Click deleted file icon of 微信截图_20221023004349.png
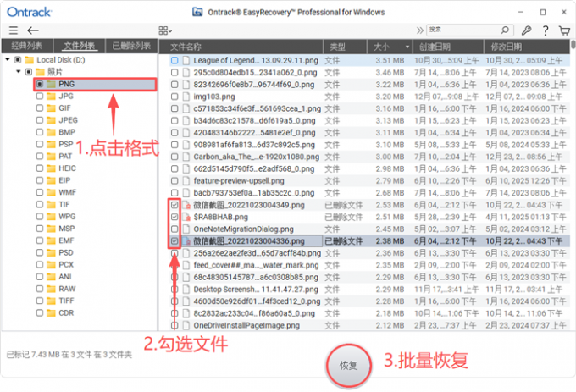Viewport: 576px width, 392px height. click(186, 205)
